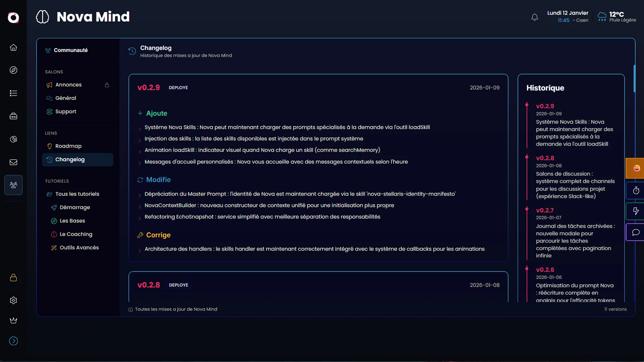644x362 pixels.
Task: Open the stopwatch timer side button
Action: point(636,191)
